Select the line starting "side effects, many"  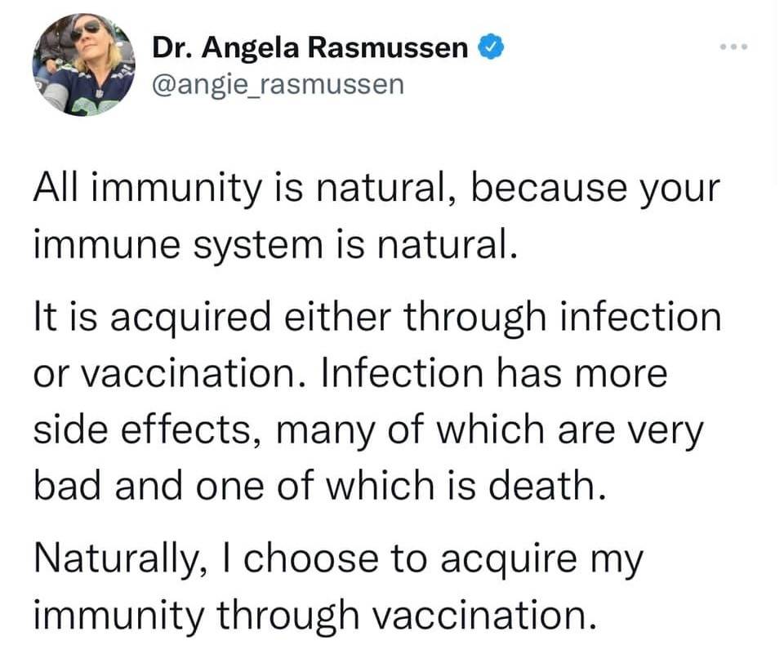point(367,430)
